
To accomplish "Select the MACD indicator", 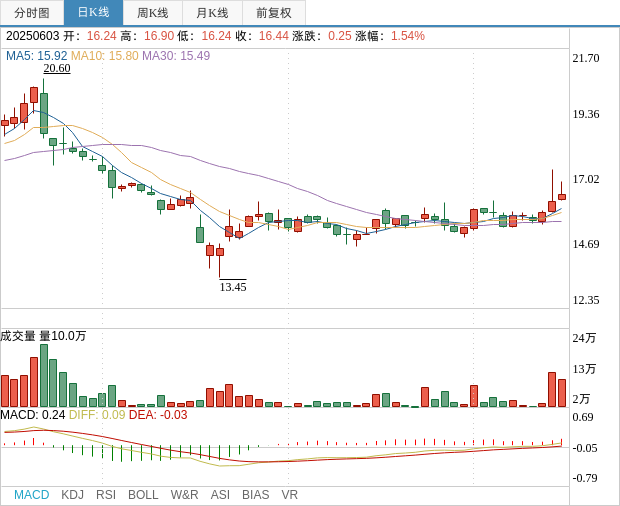I will point(32,495).
